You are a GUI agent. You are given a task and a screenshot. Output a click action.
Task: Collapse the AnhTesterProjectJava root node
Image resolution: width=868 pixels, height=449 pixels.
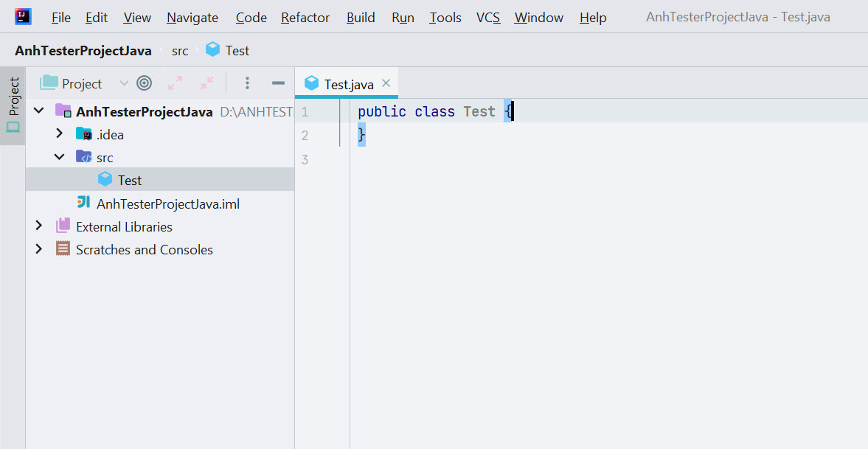(x=39, y=111)
